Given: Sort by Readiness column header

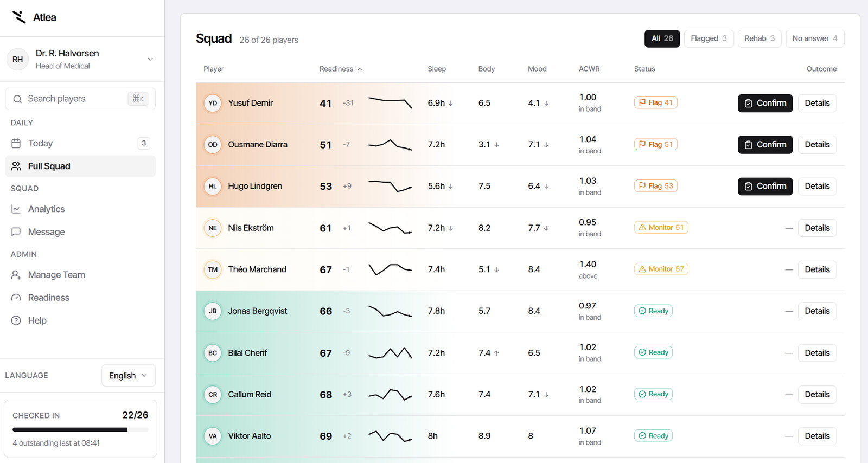Looking at the screenshot, I should [341, 69].
